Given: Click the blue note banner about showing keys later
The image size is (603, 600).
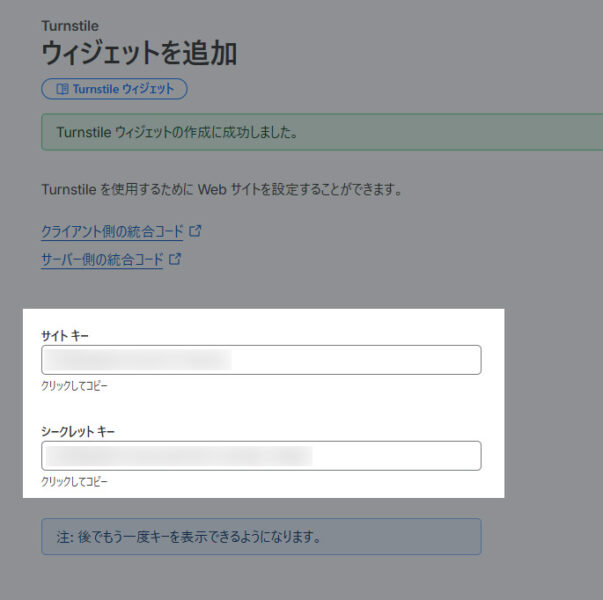Looking at the screenshot, I should tap(260, 537).
